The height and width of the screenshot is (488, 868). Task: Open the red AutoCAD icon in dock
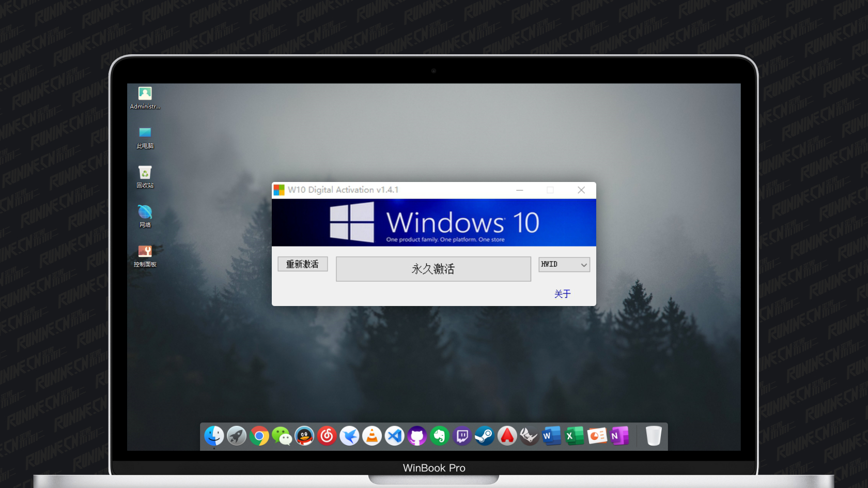coord(507,436)
